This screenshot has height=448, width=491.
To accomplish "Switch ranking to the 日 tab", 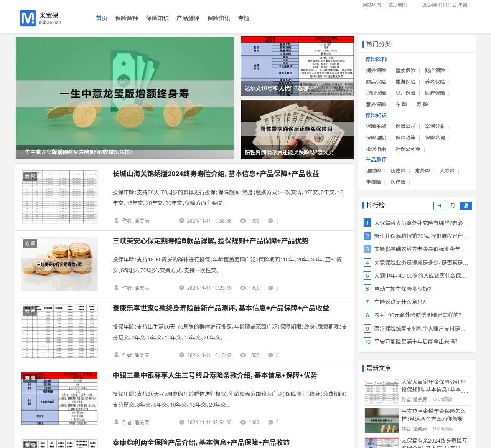I will tap(439, 206).
